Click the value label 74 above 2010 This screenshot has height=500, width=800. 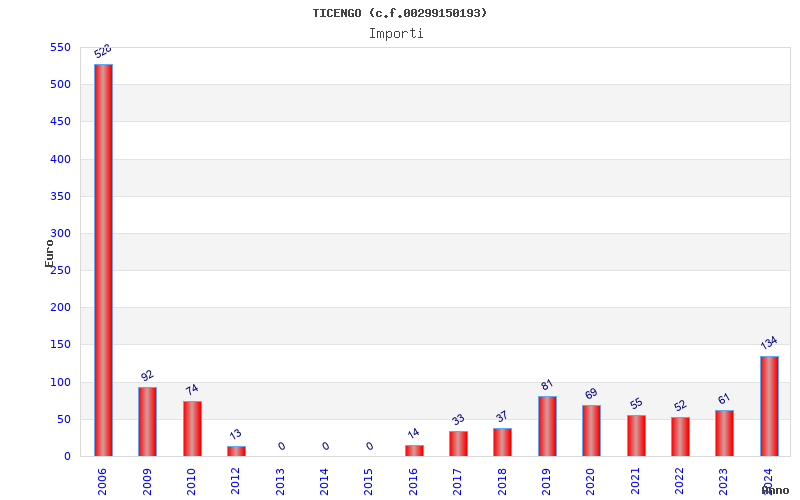tap(192, 390)
